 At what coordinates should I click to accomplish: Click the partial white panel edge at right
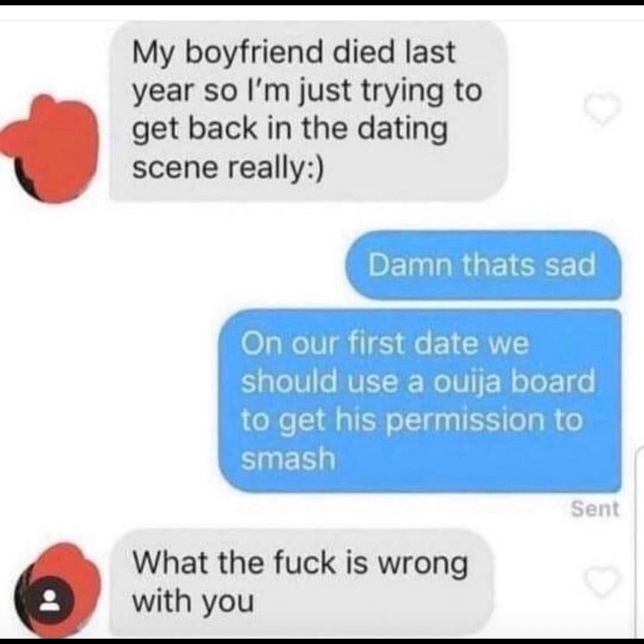639,542
